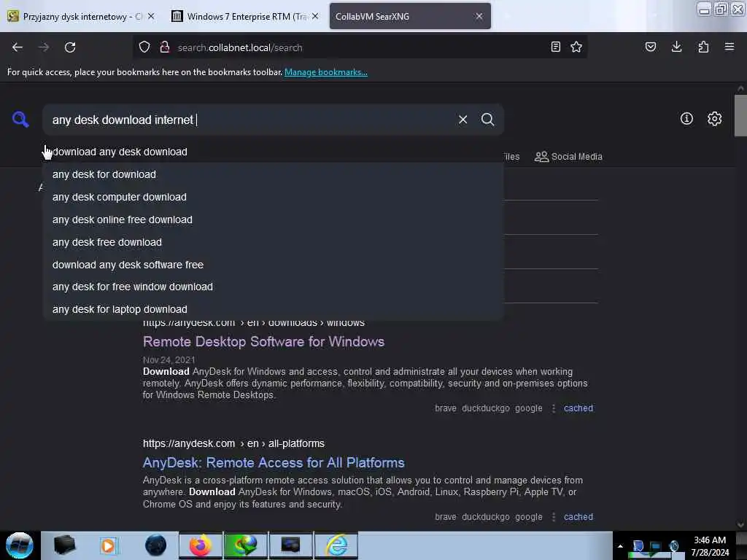Click the green globe taskbar icon
This screenshot has height=560, width=747.
245,545
